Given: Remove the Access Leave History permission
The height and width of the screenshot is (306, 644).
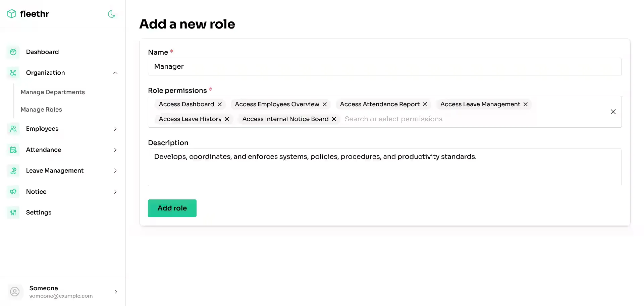Looking at the screenshot, I should [x=227, y=119].
